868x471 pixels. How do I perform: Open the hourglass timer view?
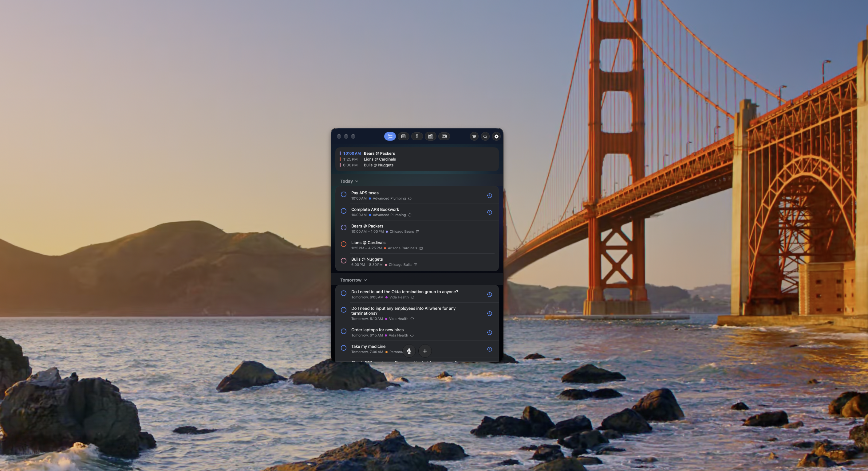pos(417,136)
